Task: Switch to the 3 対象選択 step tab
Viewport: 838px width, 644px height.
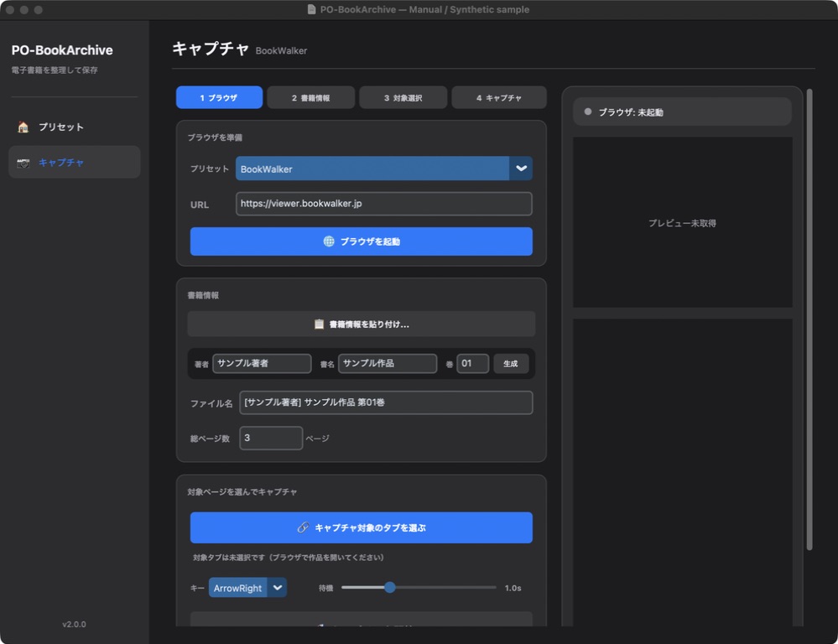Action: point(403,98)
